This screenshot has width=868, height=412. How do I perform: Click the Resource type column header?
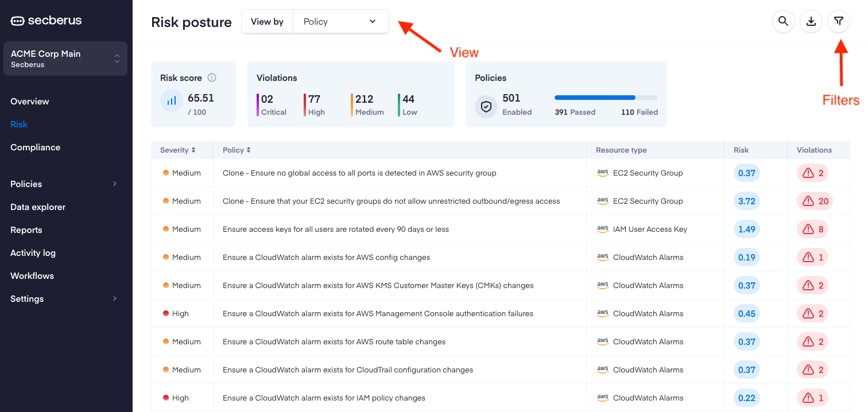621,150
